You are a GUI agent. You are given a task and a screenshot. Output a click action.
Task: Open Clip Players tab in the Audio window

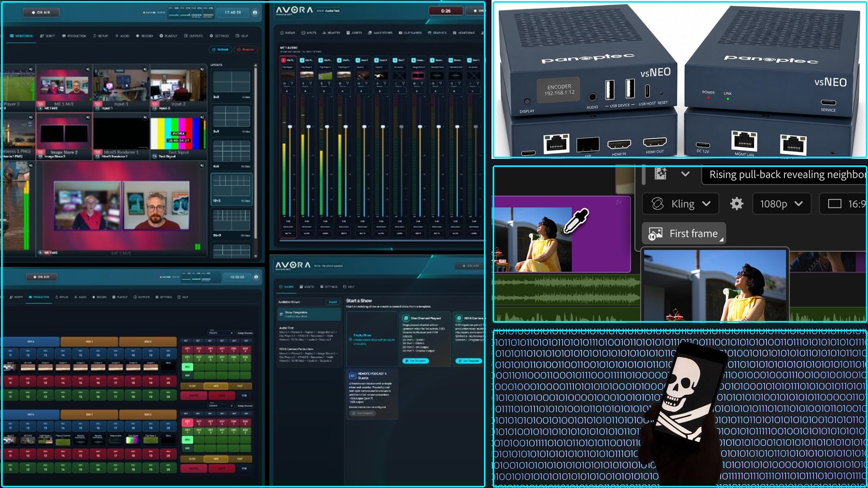410,33
